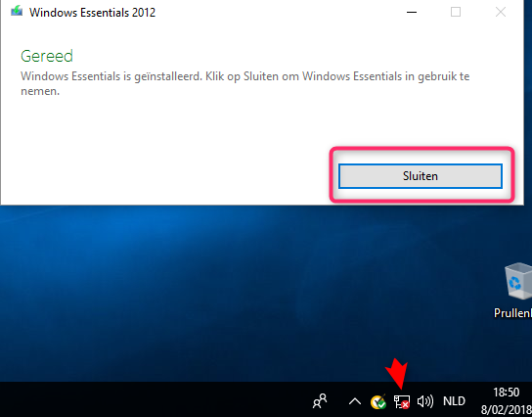Select the Prullenbak recycle bin icon
The image size is (532, 417).
point(518,281)
